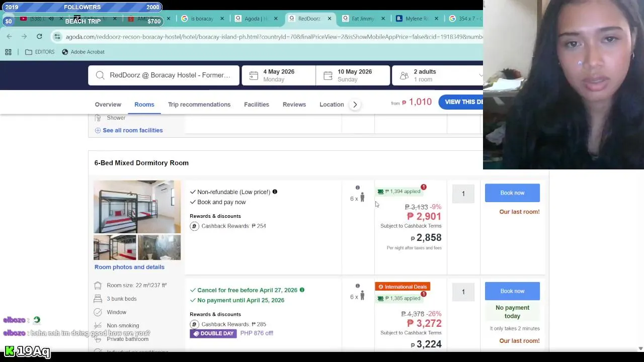The height and width of the screenshot is (362, 644).
Task: Click the ₱2,858 per night price
Action: [x=426, y=238]
